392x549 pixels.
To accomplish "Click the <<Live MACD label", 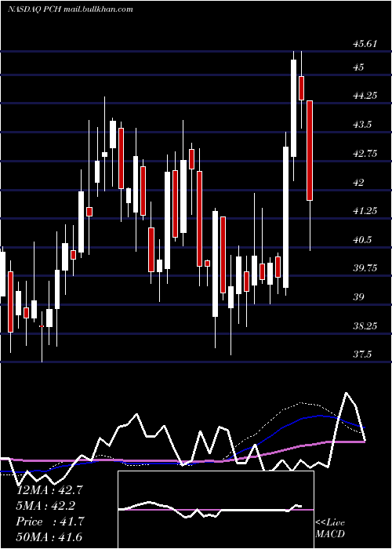I will [x=330, y=529].
